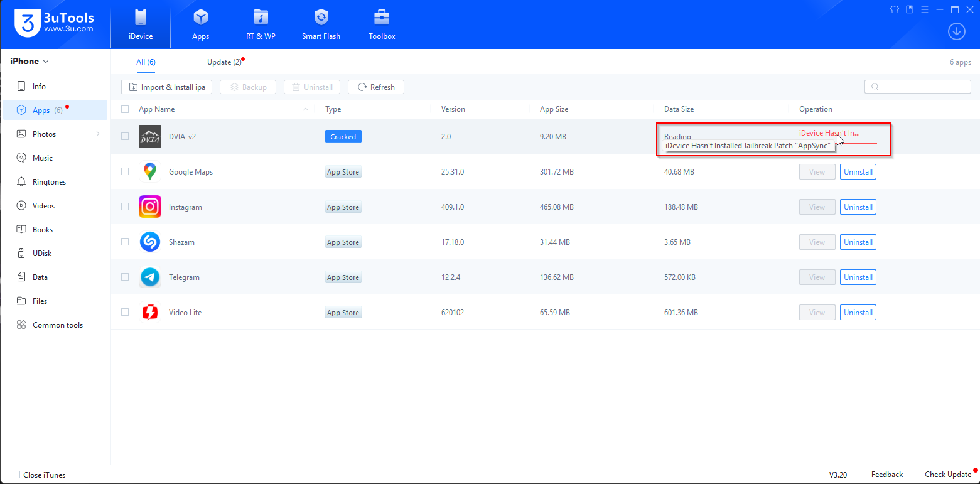
Task: Open the RT & WP section icon
Action: 261,18
